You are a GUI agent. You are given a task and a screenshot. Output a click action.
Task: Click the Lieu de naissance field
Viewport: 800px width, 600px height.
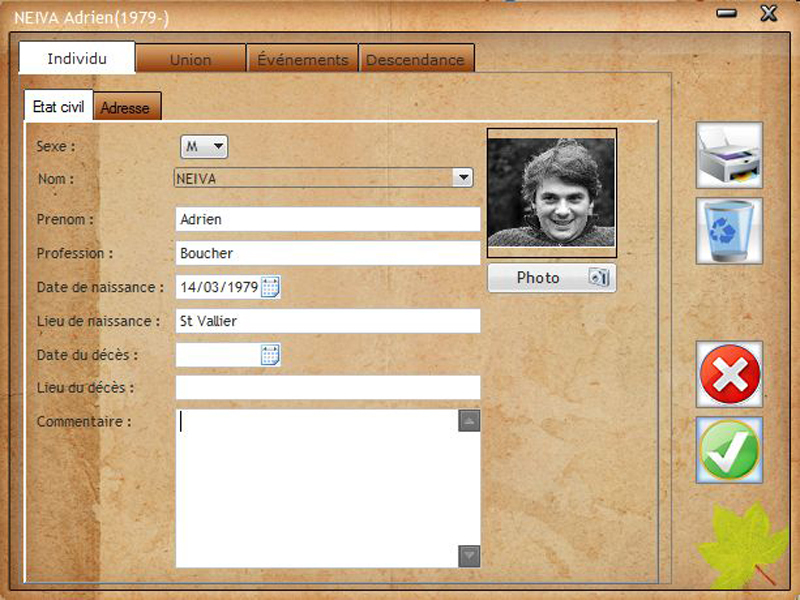pyautogui.click(x=328, y=321)
